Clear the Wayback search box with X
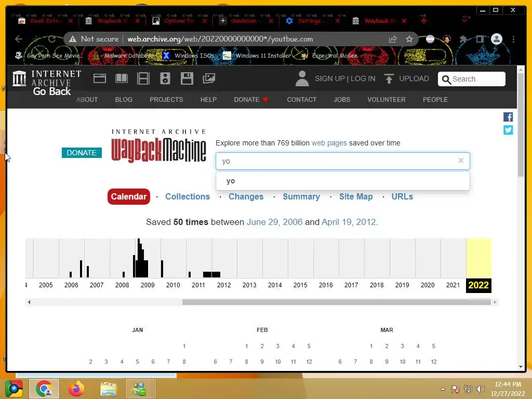The width and height of the screenshot is (532, 399). [461, 161]
